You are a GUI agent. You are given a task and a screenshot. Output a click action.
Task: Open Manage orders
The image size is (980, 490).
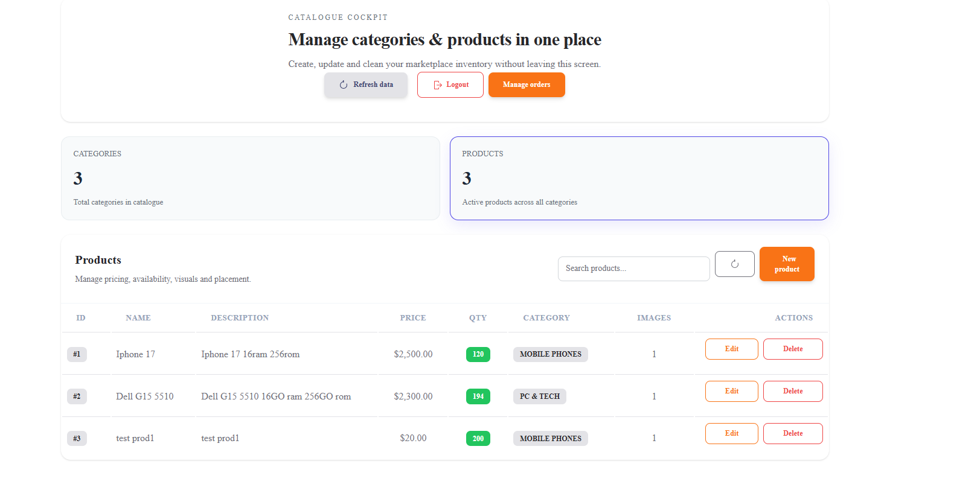pyautogui.click(x=527, y=85)
